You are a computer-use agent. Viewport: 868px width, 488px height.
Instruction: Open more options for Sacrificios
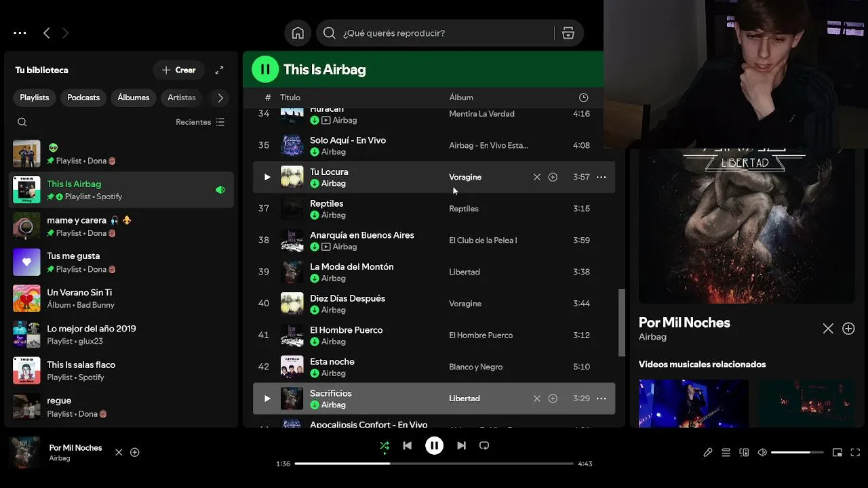pos(601,399)
